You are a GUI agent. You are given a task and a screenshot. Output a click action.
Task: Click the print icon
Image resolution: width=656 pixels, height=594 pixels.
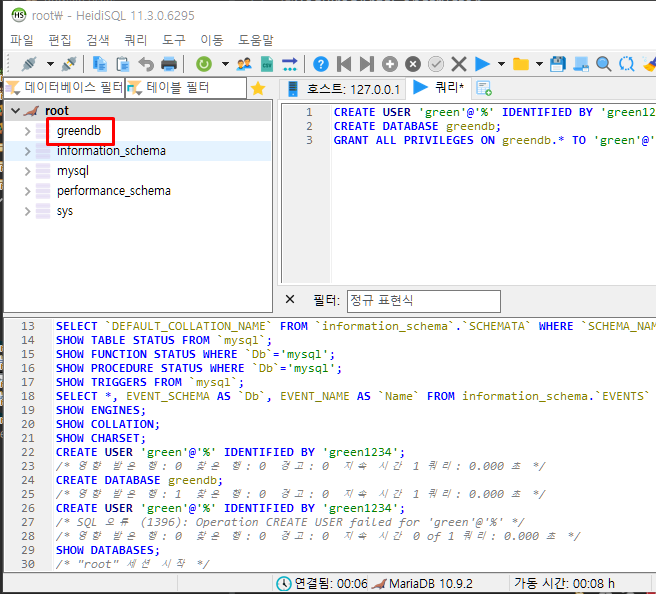click(x=169, y=64)
